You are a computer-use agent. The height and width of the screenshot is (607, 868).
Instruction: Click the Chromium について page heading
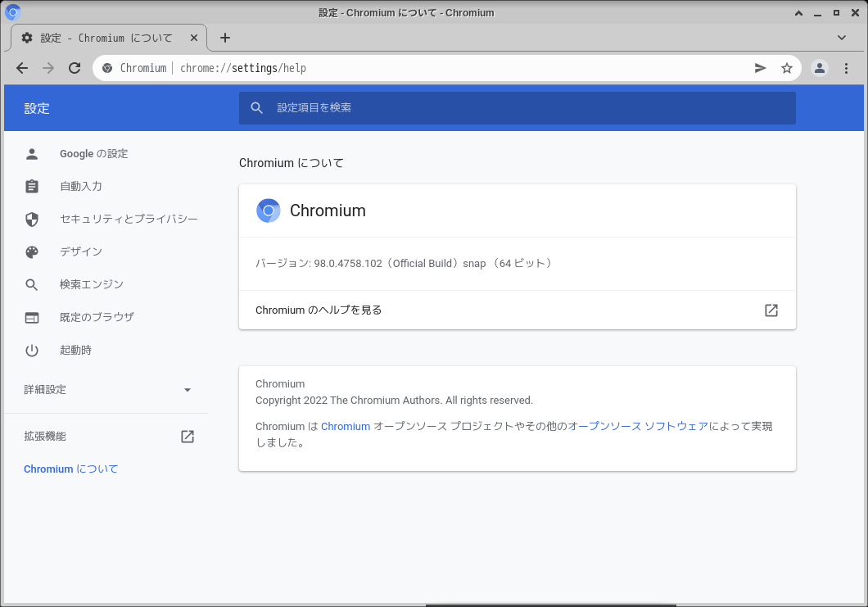(292, 163)
